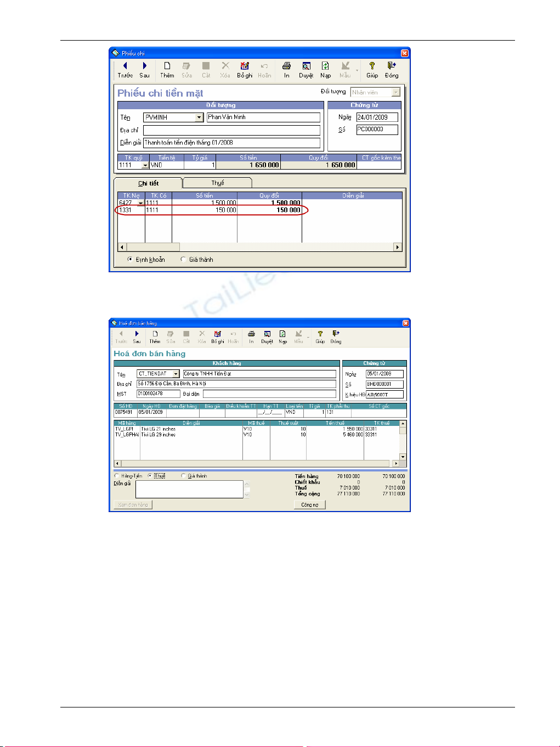Click the Ngày field showing 24/01/2009
560x747 pixels.
(377, 117)
